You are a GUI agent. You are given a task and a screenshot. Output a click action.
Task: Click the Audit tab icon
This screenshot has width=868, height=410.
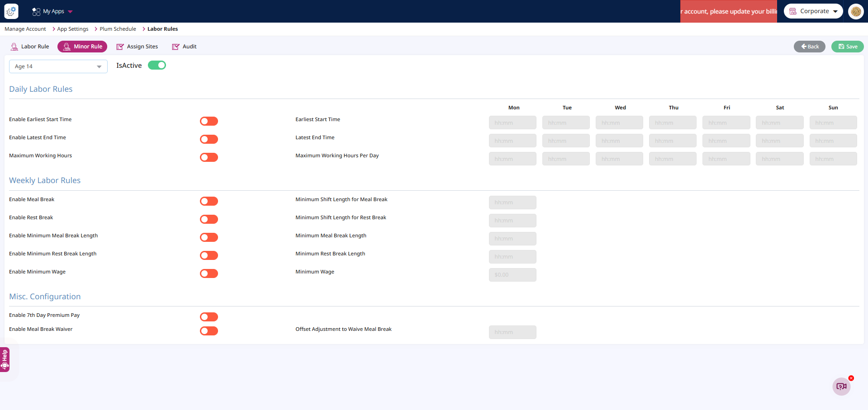click(x=175, y=47)
